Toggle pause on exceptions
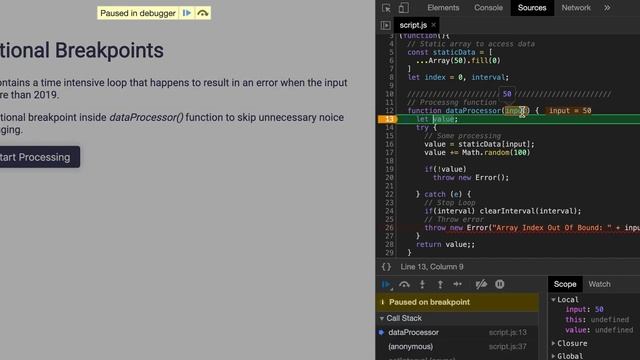The height and width of the screenshot is (360, 640). coord(500,284)
